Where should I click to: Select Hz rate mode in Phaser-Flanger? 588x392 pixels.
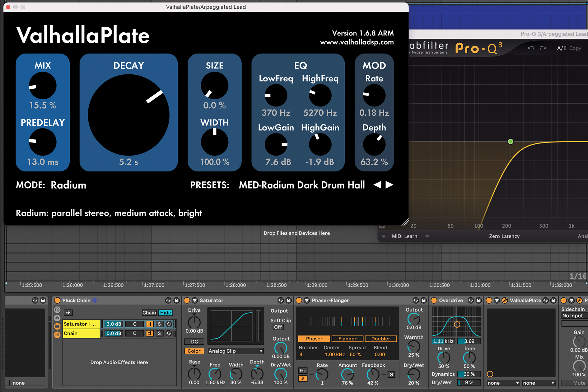click(x=303, y=371)
